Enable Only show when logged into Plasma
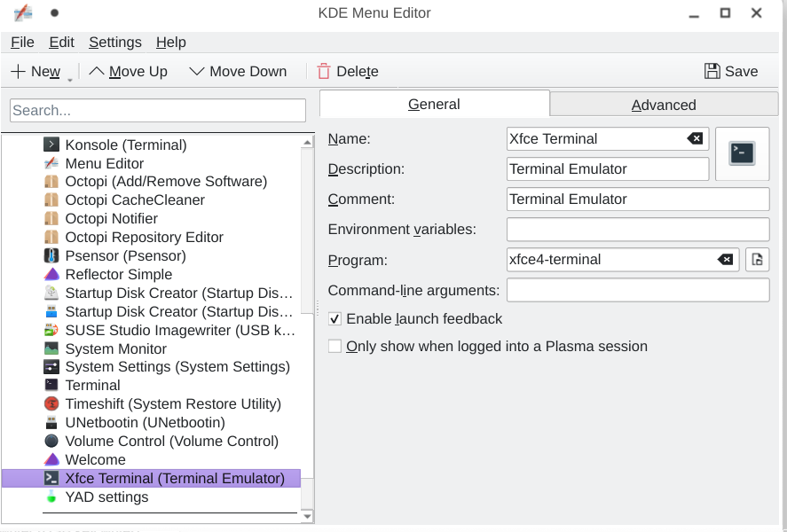 [x=334, y=346]
